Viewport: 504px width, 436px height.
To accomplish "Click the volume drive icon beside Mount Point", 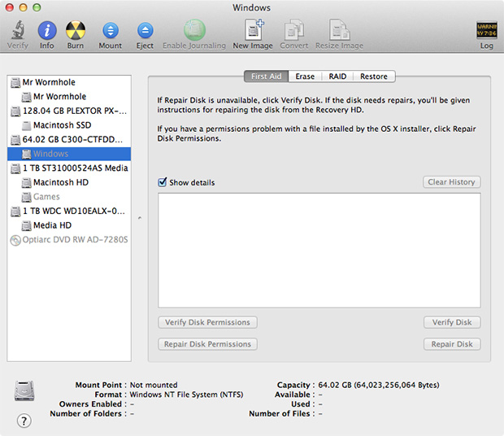I will (x=24, y=390).
